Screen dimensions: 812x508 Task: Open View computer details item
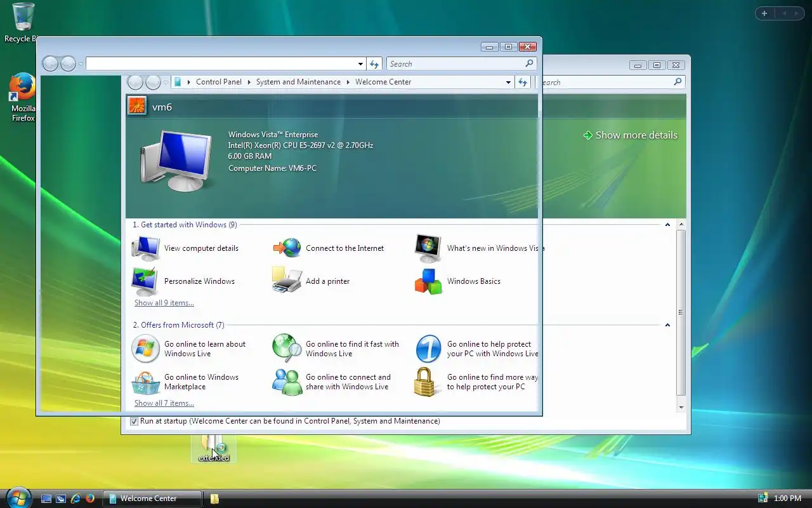[185, 248]
